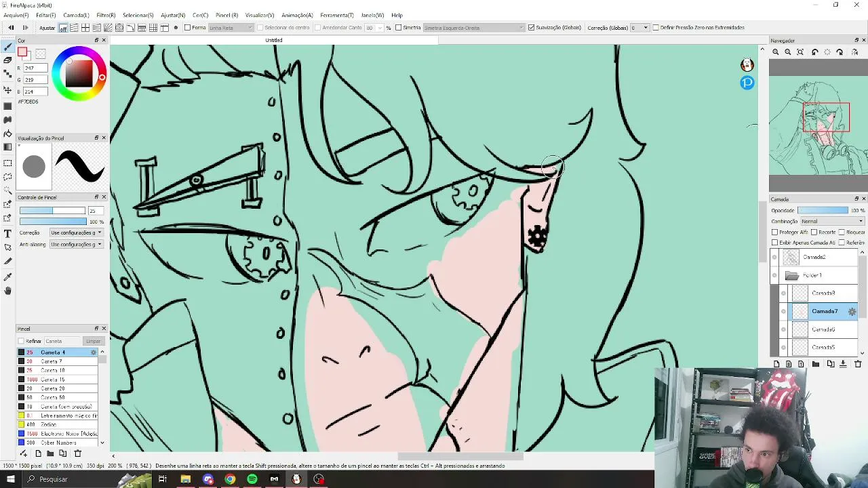This screenshot has height=488, width=868.
Task: Disable Suavização (Global) checkbox
Action: pyautogui.click(x=531, y=28)
